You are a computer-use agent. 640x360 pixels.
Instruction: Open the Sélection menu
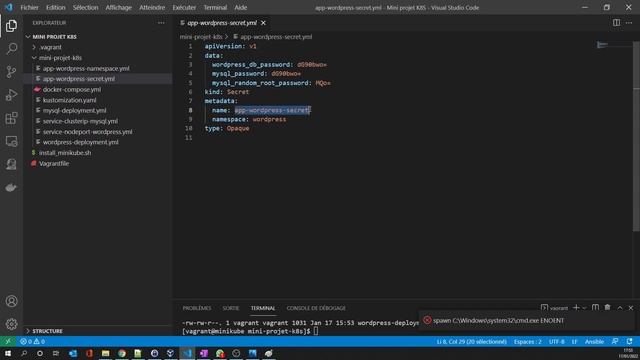tap(85, 7)
